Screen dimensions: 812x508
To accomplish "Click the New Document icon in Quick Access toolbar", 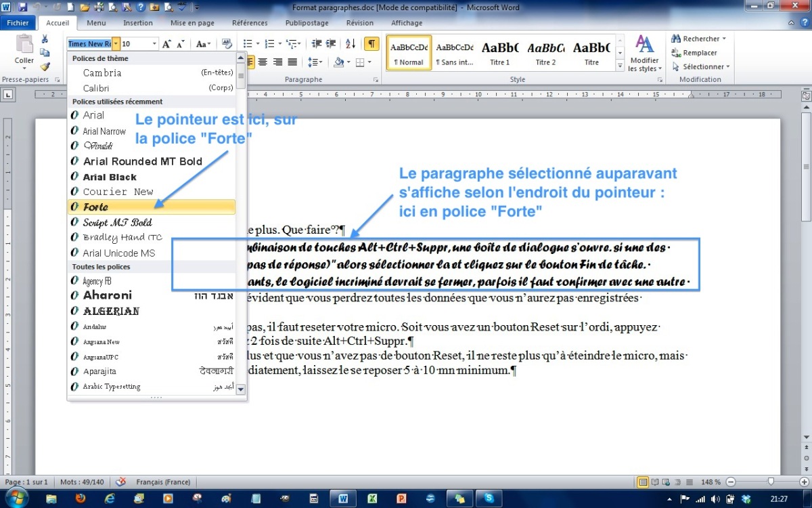I will [70, 7].
